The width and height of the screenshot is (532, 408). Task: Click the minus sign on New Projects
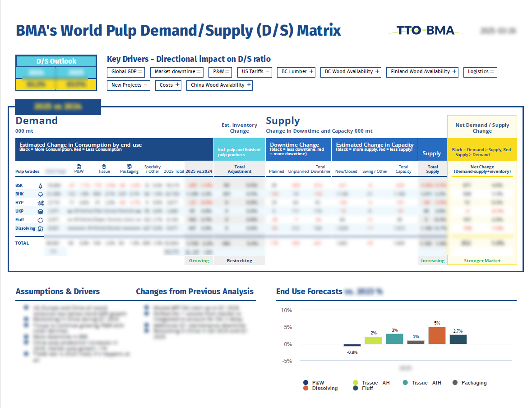pos(146,85)
